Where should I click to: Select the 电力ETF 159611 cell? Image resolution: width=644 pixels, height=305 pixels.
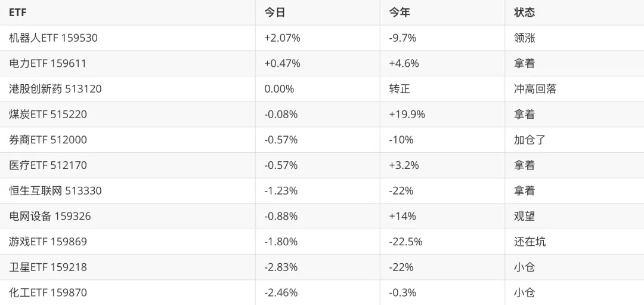coord(48,64)
